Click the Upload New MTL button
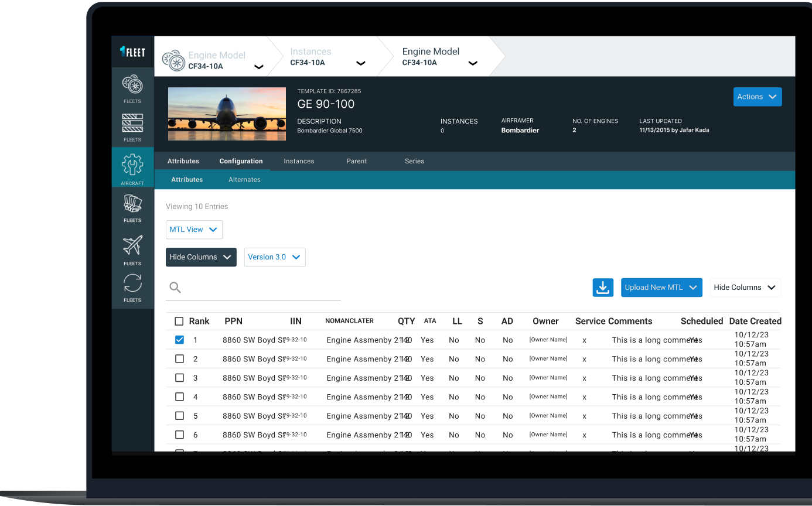The height and width of the screenshot is (506, 812). 661,288
